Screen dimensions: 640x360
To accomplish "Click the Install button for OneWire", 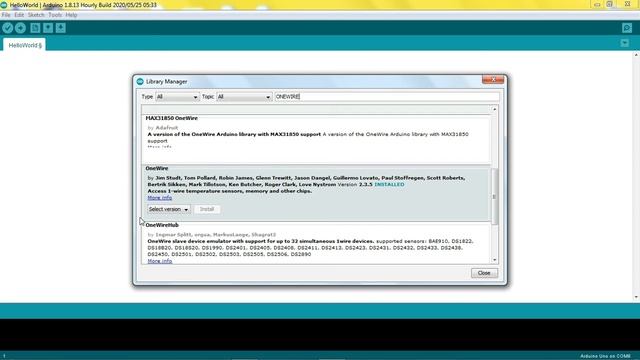I will [x=207, y=209].
